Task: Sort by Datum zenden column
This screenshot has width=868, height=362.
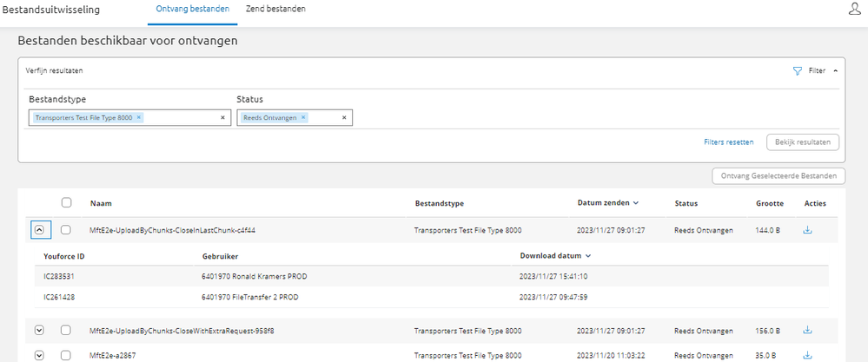Action: 607,203
